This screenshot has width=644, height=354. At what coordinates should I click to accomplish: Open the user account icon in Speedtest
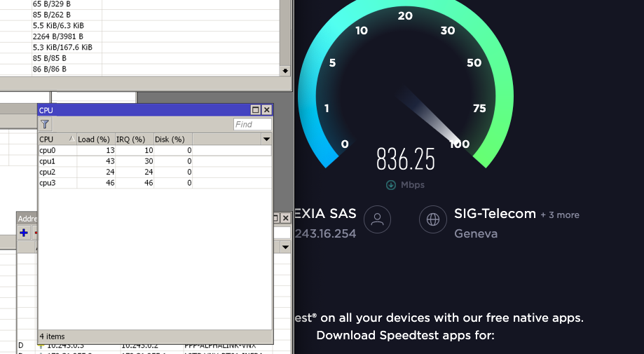(x=377, y=219)
